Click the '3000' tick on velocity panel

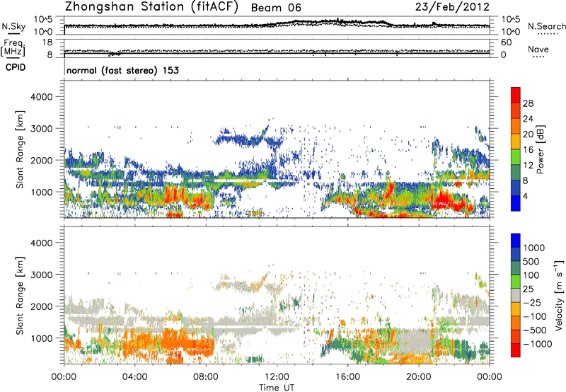click(x=41, y=275)
